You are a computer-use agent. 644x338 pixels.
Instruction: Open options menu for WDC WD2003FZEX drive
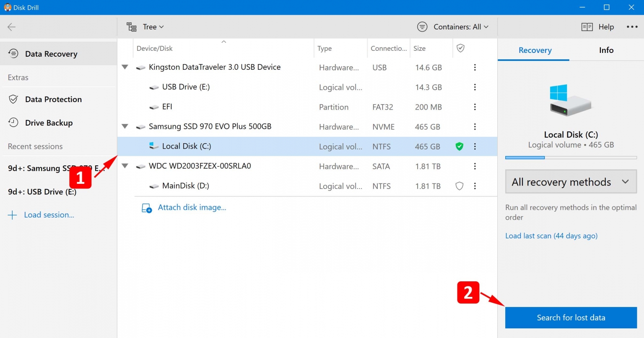(x=475, y=166)
